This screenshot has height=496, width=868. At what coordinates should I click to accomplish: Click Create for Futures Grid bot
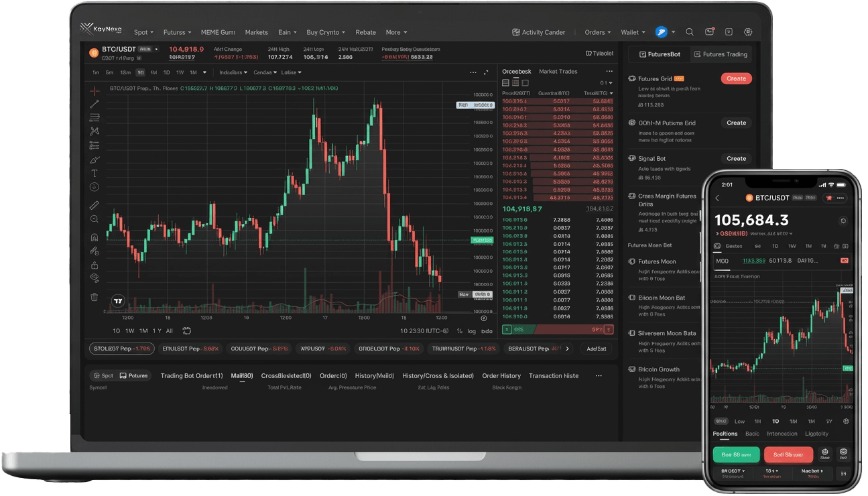[736, 78]
